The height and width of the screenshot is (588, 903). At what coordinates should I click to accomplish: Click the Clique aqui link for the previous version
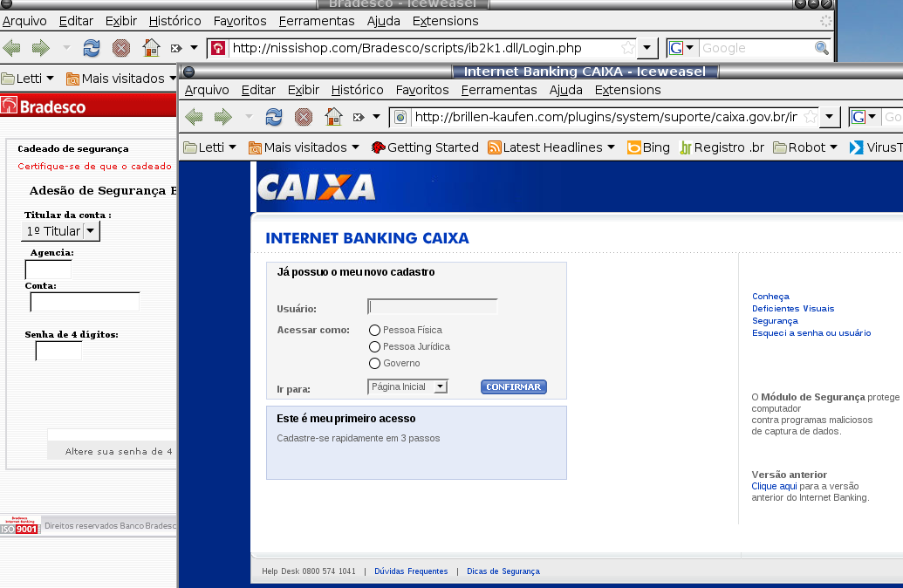[x=774, y=486]
